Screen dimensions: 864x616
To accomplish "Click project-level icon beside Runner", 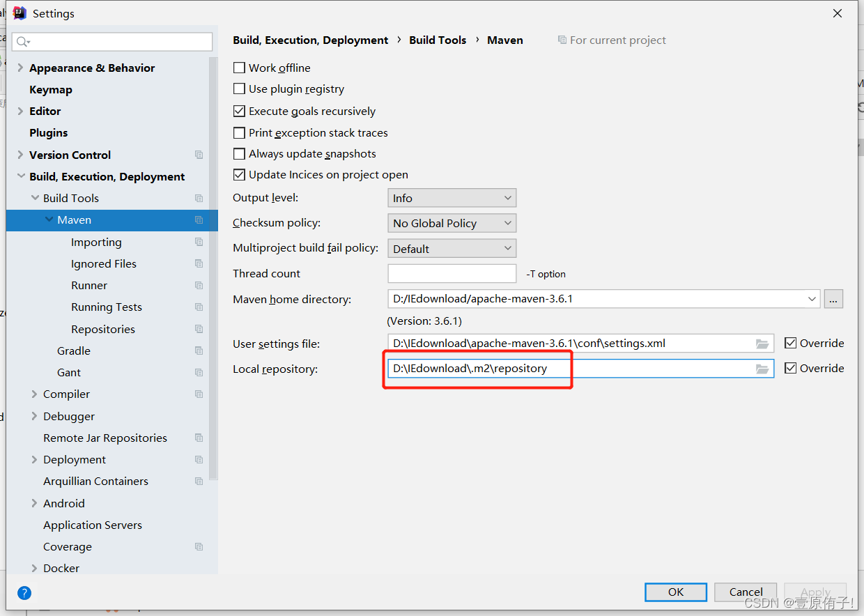I will pyautogui.click(x=199, y=285).
